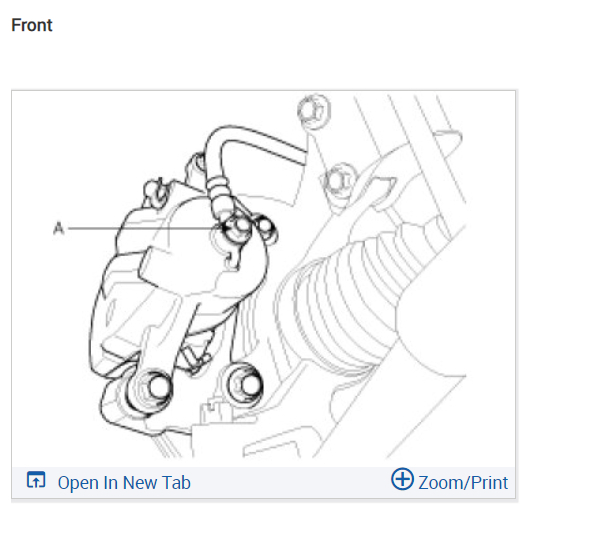Click the ringed crimp fitting on the brake hose
Image resolution: width=601 pixels, height=543 pixels.
[x=220, y=191]
